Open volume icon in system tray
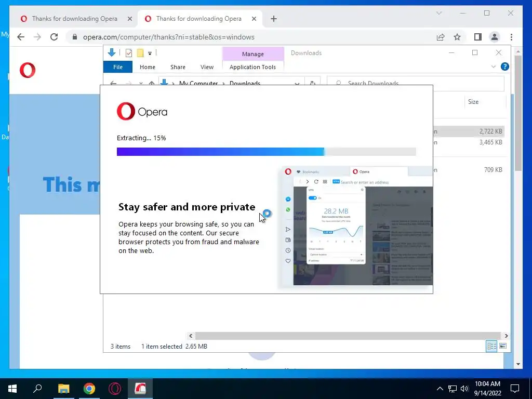Screen dimensions: 532x399 tap(464, 389)
